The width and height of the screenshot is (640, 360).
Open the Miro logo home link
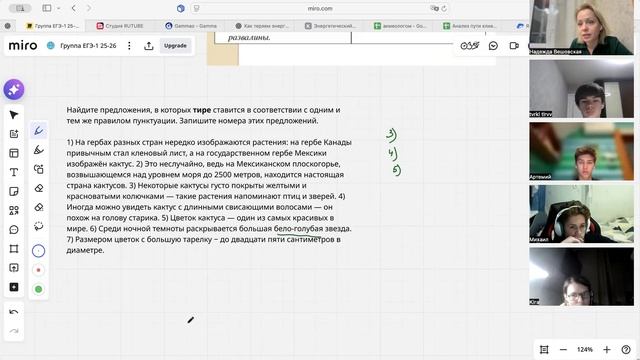click(23, 45)
